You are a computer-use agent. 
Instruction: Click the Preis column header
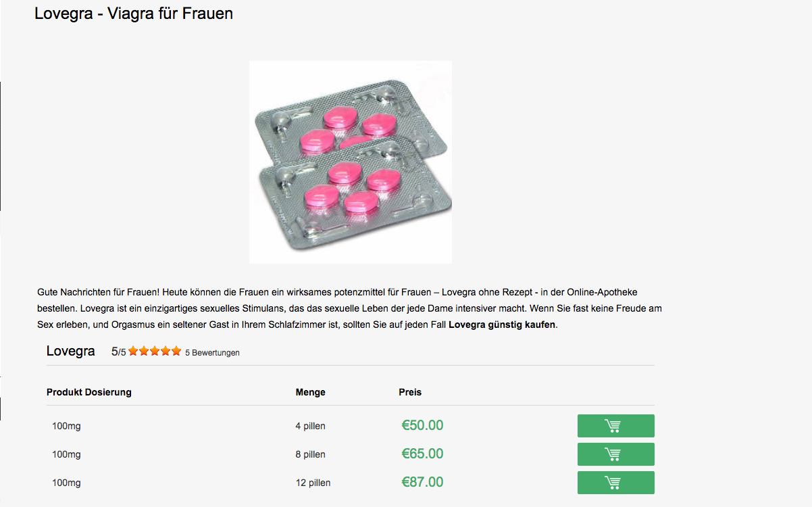tap(410, 392)
